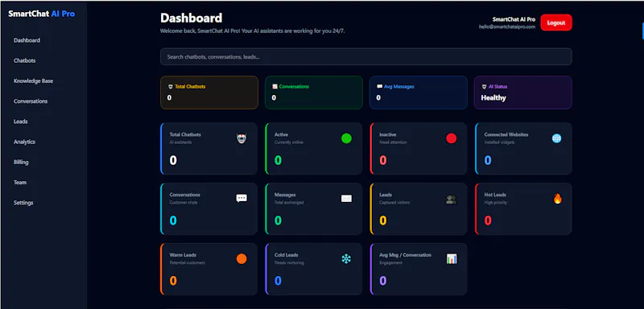
Task: Click the globe icon on Connected Websites
Action: click(x=556, y=138)
